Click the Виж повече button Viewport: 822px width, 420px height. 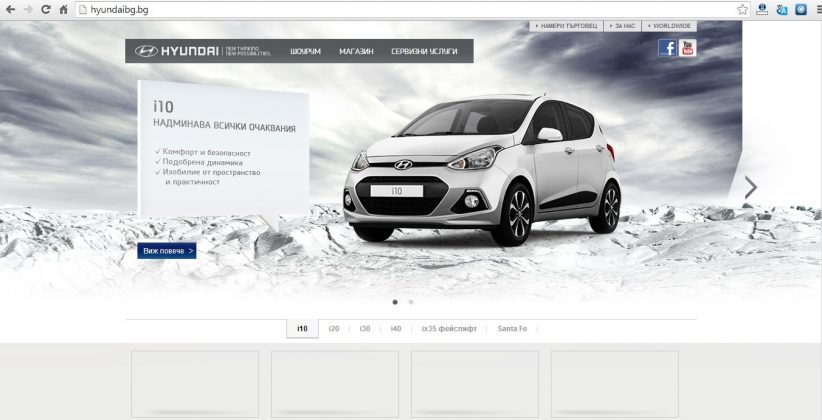(x=167, y=251)
